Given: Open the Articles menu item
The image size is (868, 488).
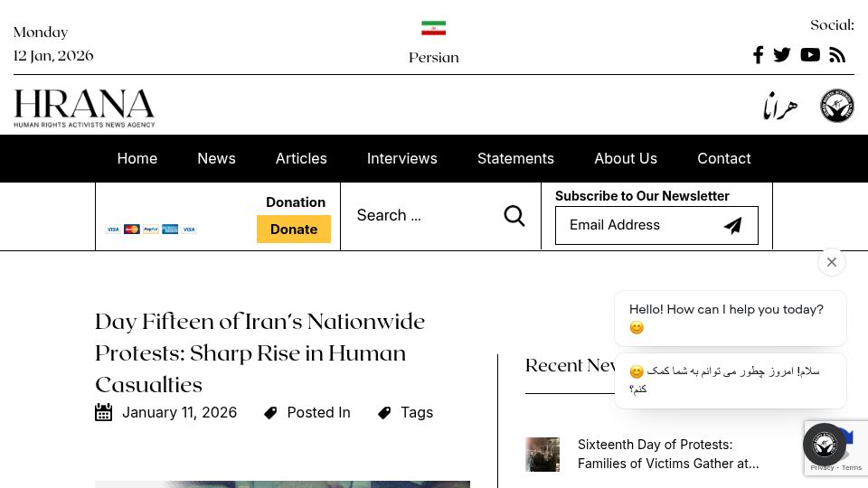Looking at the screenshot, I should [x=301, y=158].
